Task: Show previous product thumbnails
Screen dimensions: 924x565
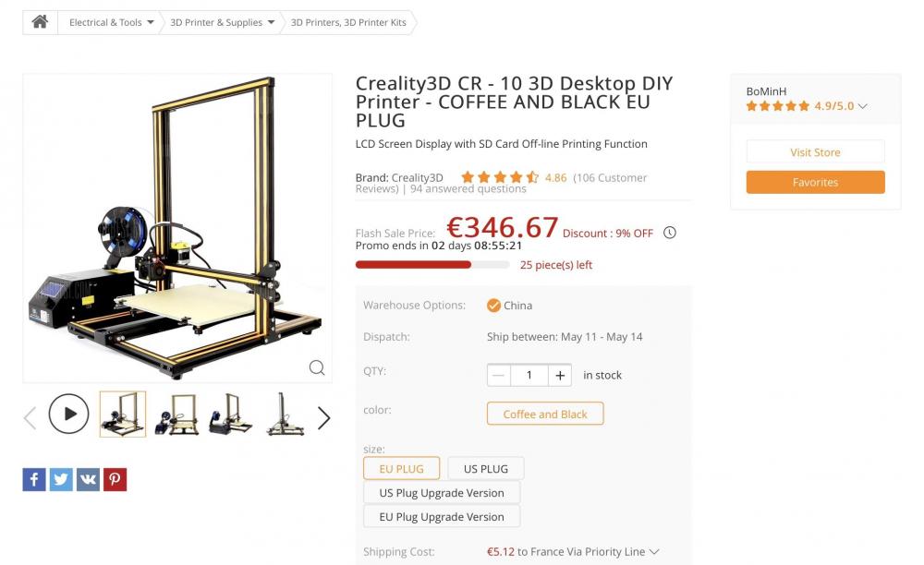Action: [x=30, y=418]
